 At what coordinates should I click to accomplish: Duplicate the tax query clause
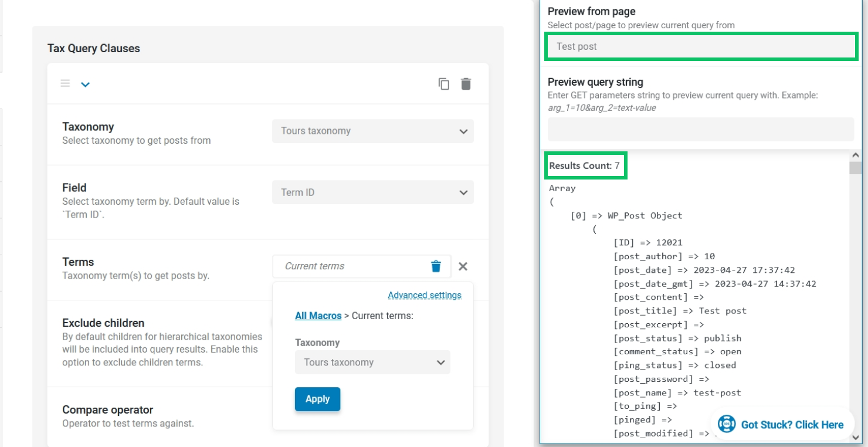pos(444,84)
